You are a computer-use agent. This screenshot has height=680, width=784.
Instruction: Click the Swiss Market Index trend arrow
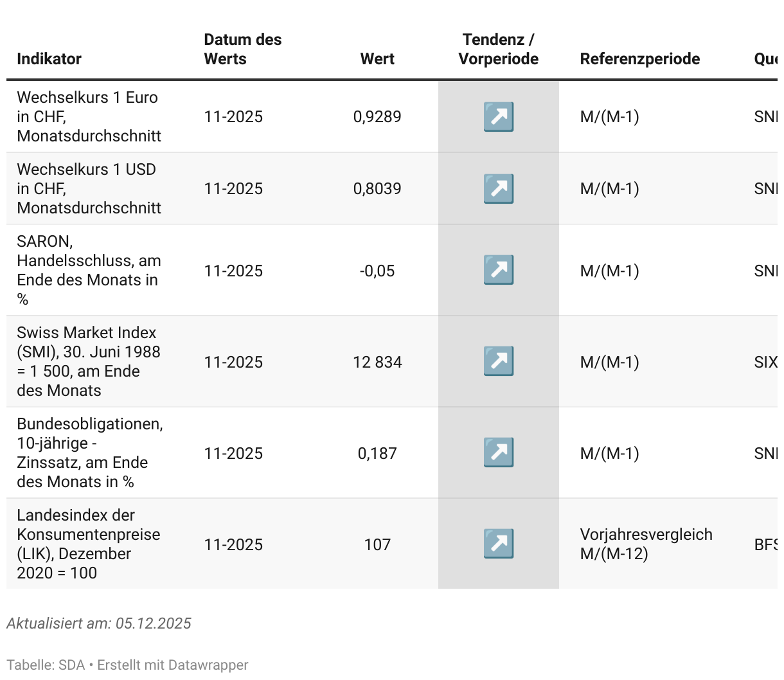(x=498, y=361)
